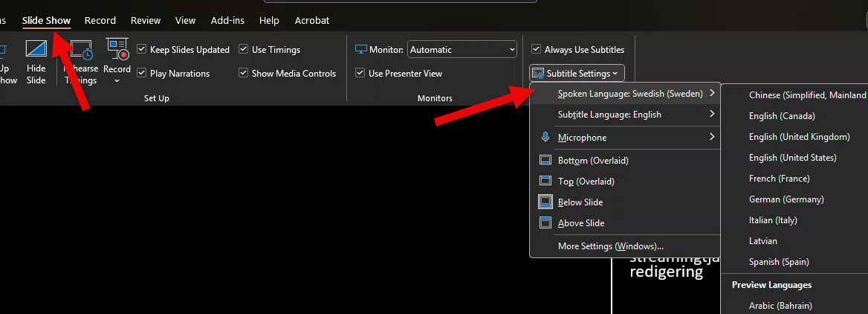Toggle the Use Presenter View checkbox
Viewport: 868px width, 314px height.
[360, 74]
